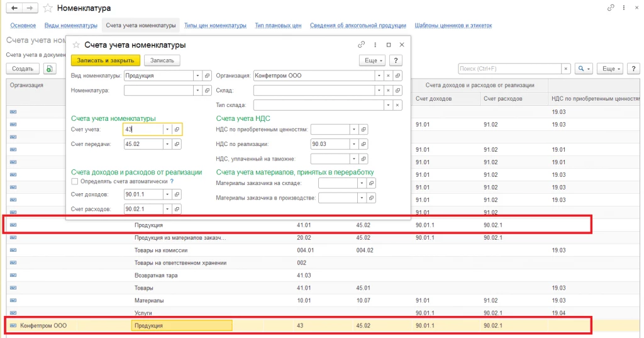Open the Еще menu in the dialog
The image size is (644, 338).
[373, 60]
